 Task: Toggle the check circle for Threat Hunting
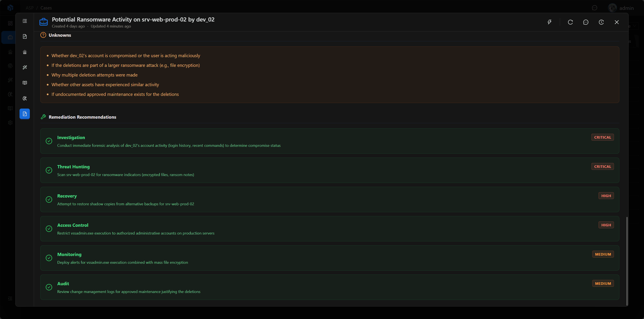click(x=49, y=170)
